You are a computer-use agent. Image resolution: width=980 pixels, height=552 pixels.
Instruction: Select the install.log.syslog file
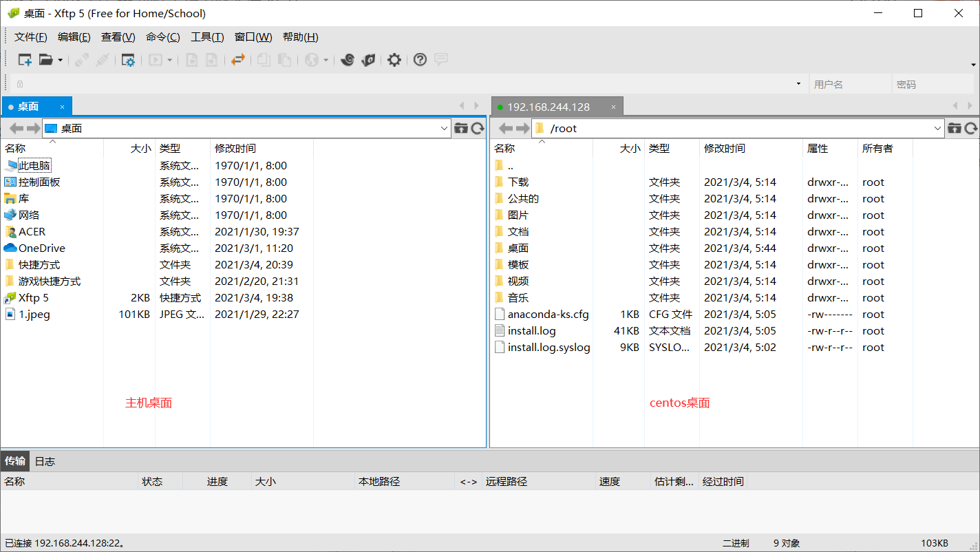pyautogui.click(x=549, y=347)
